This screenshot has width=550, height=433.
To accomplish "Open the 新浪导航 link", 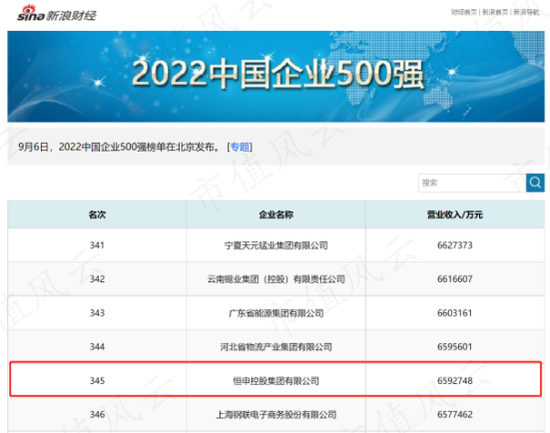I will click(x=526, y=12).
